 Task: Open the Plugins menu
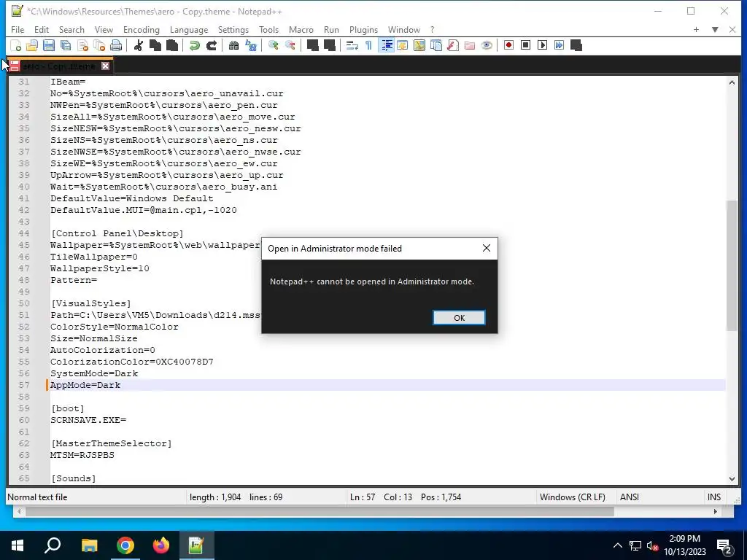pos(363,29)
